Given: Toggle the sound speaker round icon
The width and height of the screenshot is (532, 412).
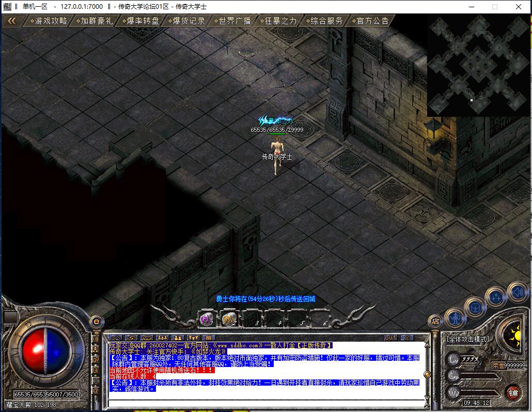Looking at the screenshot, I should tap(517, 292).
